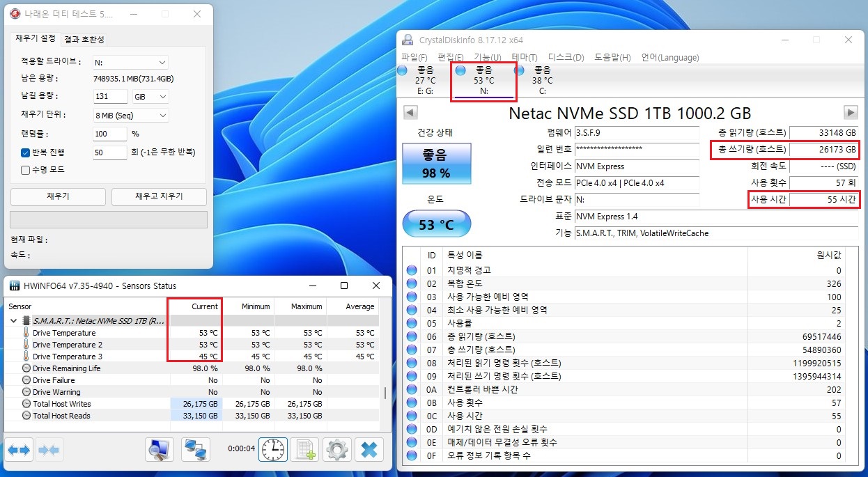The height and width of the screenshot is (477, 868).
Task: Click HWiNFO collapse sensors arrows icon
Action: [48, 451]
